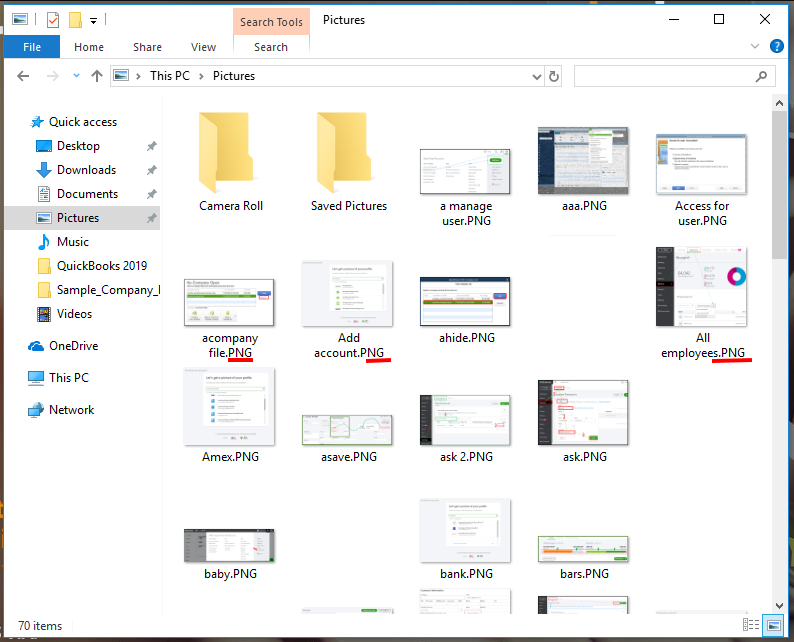Select the Search Tools contextual tab
The image size is (794, 642).
(271, 22)
